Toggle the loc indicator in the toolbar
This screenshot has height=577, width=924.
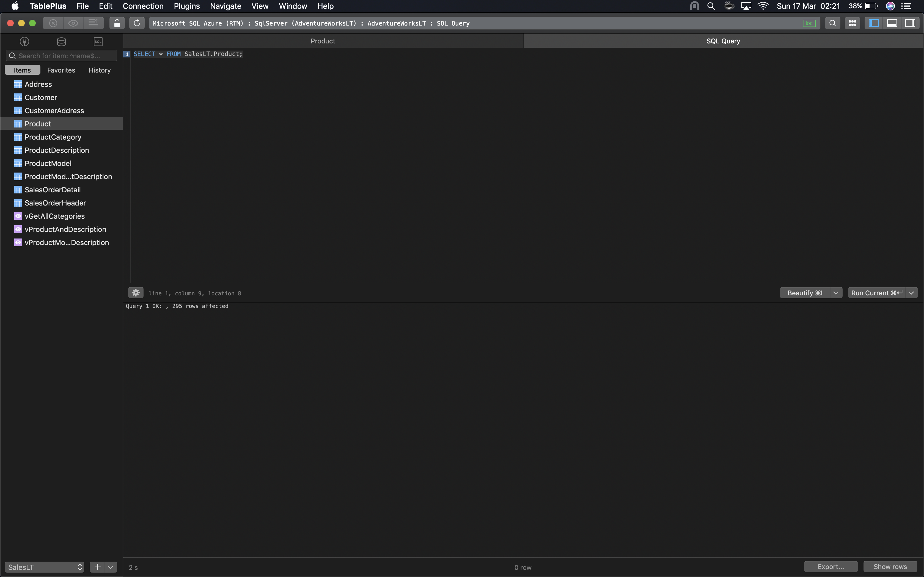810,23
